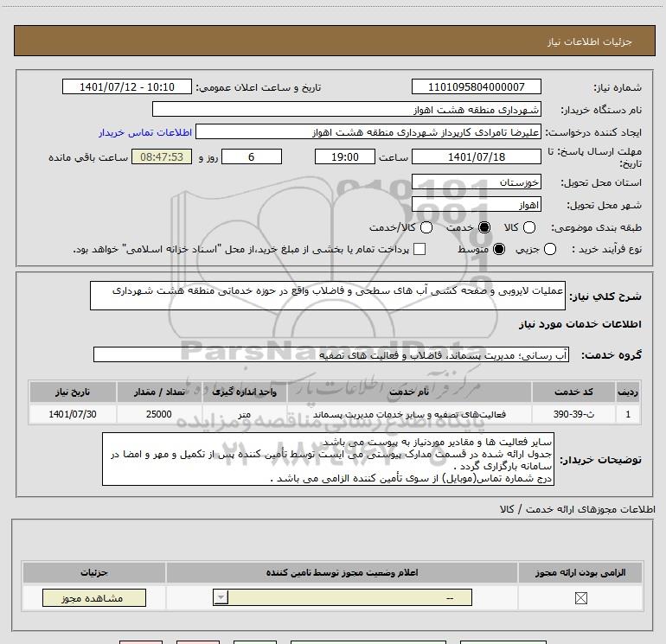666x644 pixels.
Task: Open the اعلام وضعیت مجوز dropdown arrow
Action: coord(221,597)
